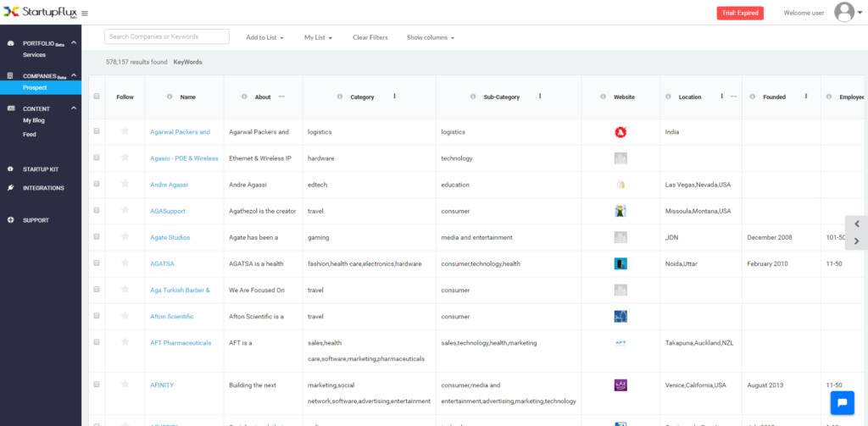This screenshot has width=868, height=426.
Task: Open Feed in sidebar
Action: 30,134
